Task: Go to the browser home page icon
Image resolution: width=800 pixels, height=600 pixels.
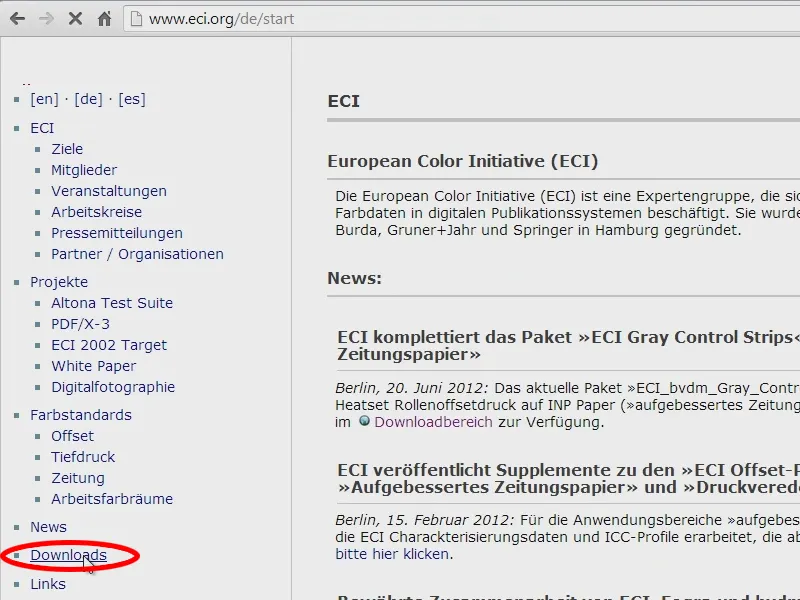Action: click(x=105, y=19)
